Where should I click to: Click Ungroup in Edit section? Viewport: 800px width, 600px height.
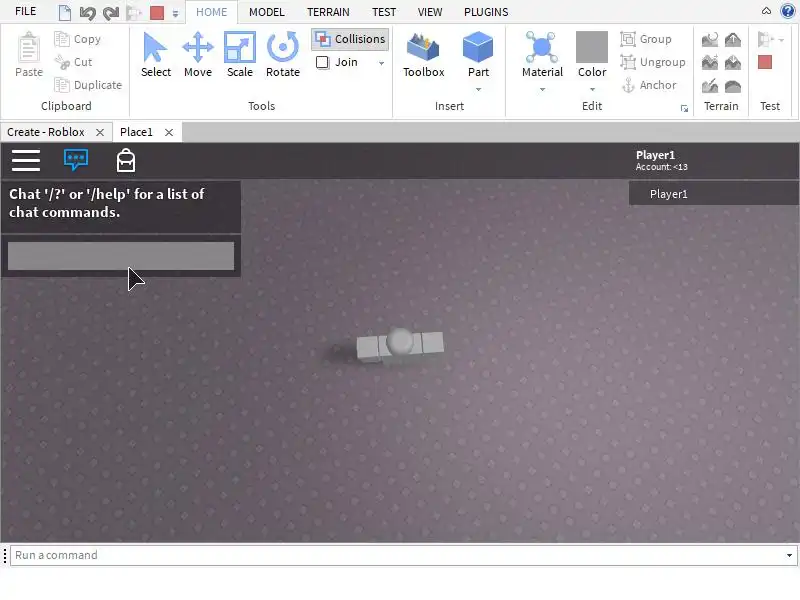(653, 62)
